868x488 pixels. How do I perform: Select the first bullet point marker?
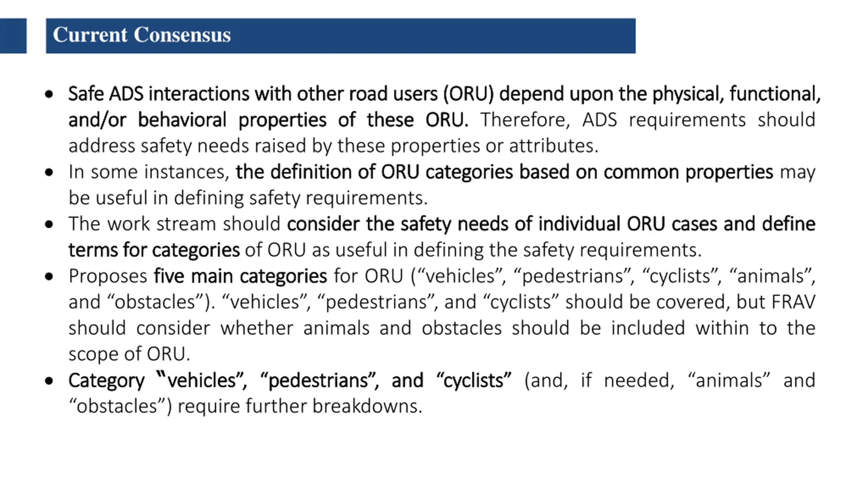pyautogui.click(x=49, y=95)
